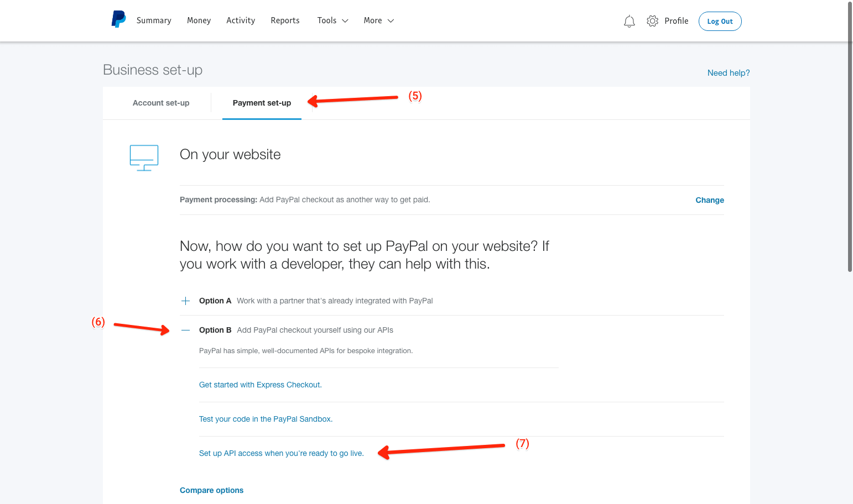Open the Tools dropdown menu
The width and height of the screenshot is (853, 504).
pos(333,20)
